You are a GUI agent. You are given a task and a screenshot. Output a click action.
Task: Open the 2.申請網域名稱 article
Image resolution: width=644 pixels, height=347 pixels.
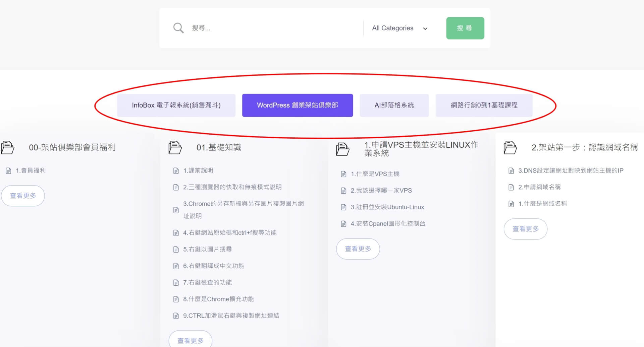[539, 187]
